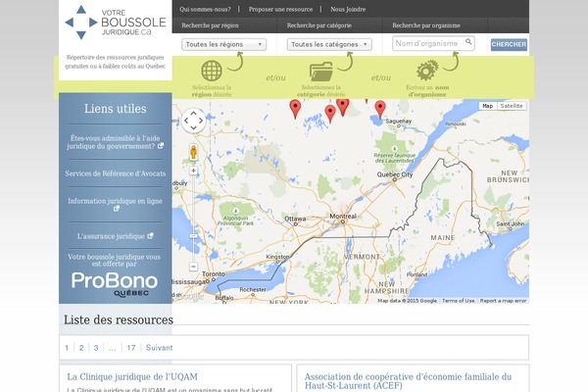Image resolution: width=588 pixels, height=392 pixels.
Task: Open the Toutes les régions dropdown
Action: click(223, 44)
